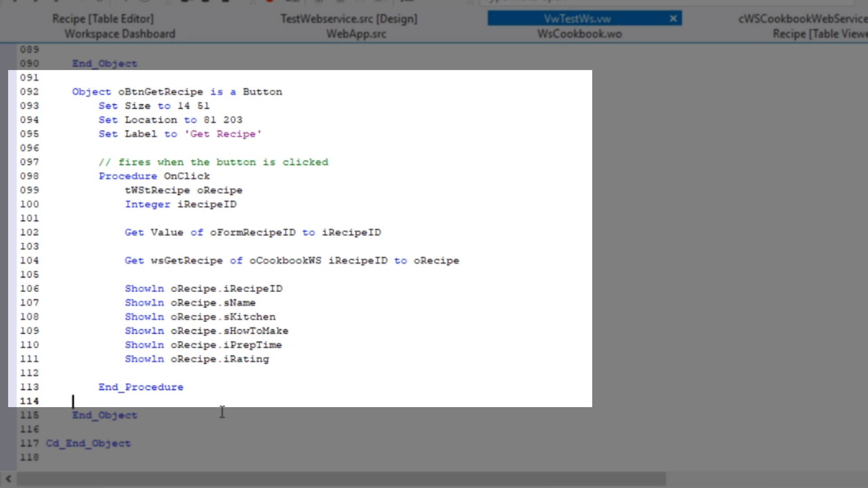Click the wsGetRecipe call line
The image size is (868, 488).
(x=292, y=261)
